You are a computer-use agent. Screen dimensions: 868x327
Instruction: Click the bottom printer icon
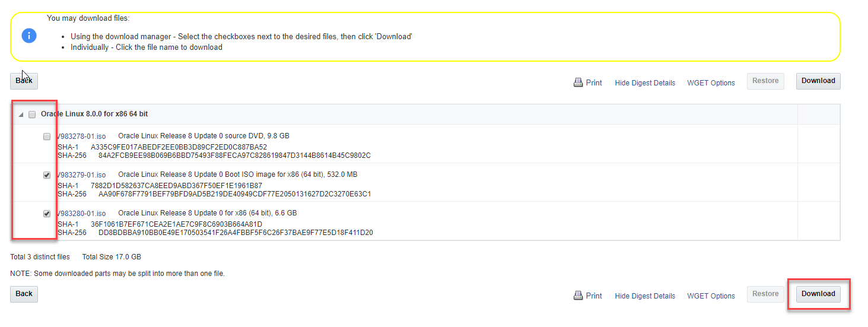578,296
